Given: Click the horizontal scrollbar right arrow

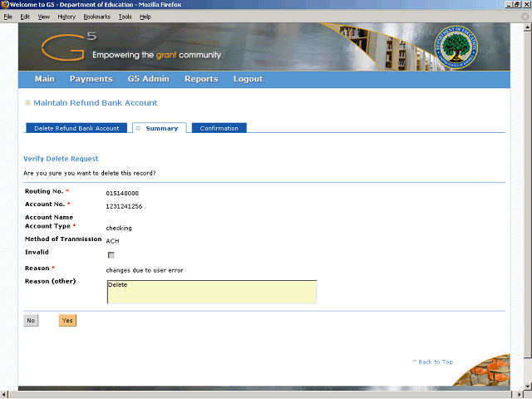Looking at the screenshot, I should pos(520,395).
